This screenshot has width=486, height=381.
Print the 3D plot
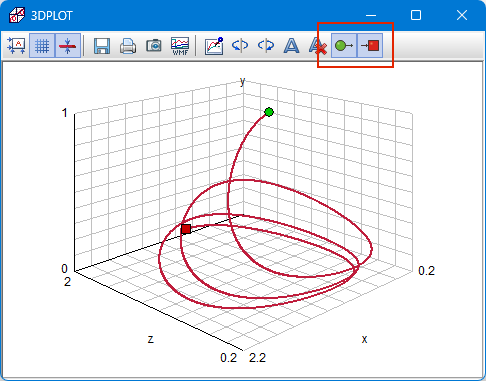[x=128, y=46]
